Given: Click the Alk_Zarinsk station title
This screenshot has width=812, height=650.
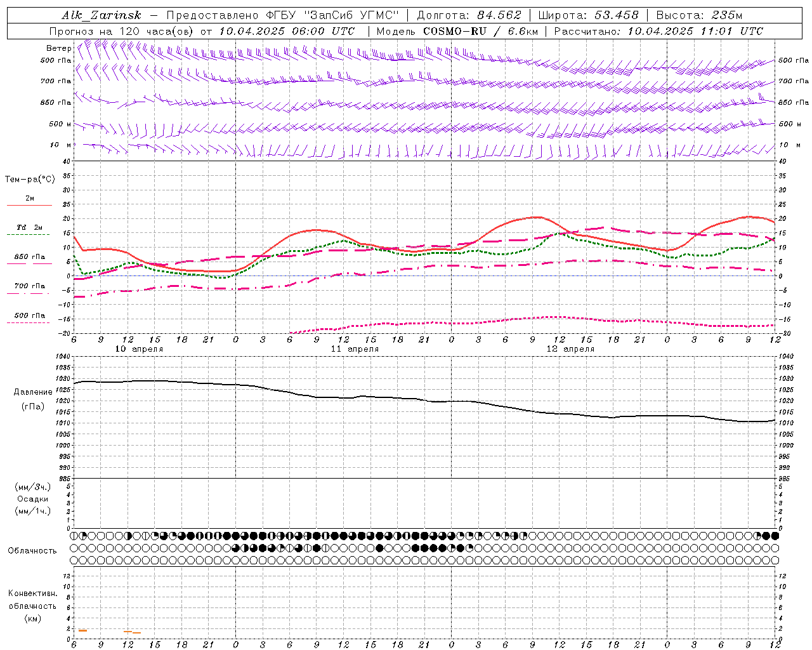Looking at the screenshot, I should (x=101, y=15).
